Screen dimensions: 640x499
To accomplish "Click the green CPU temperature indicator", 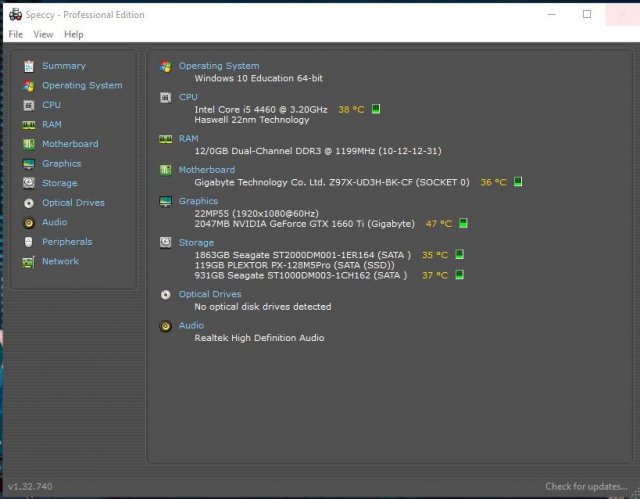I will (x=377, y=109).
